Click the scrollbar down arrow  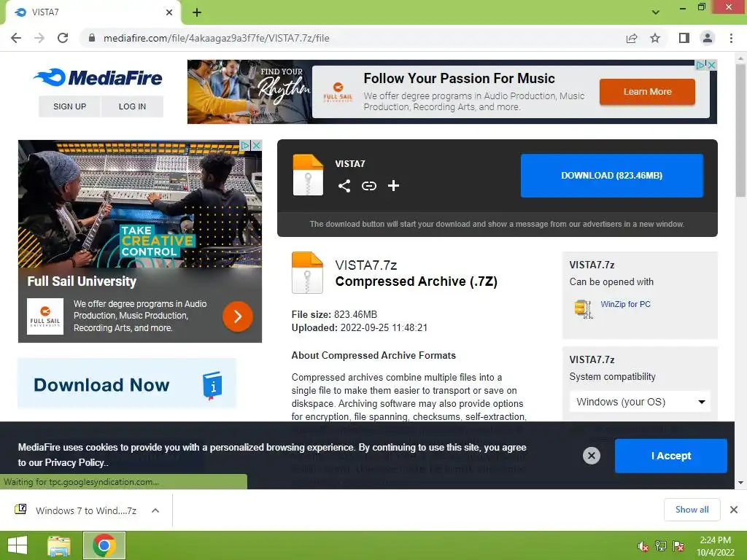point(740,483)
